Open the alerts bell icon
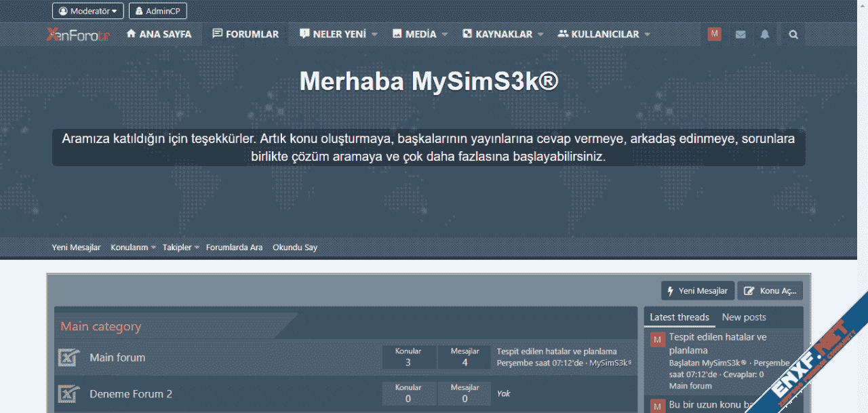This screenshot has height=413, width=868. (x=765, y=35)
